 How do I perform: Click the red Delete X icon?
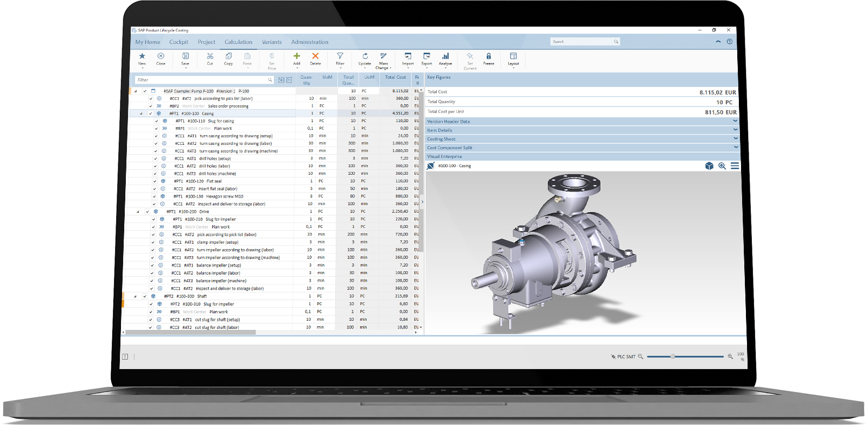pyautogui.click(x=315, y=56)
